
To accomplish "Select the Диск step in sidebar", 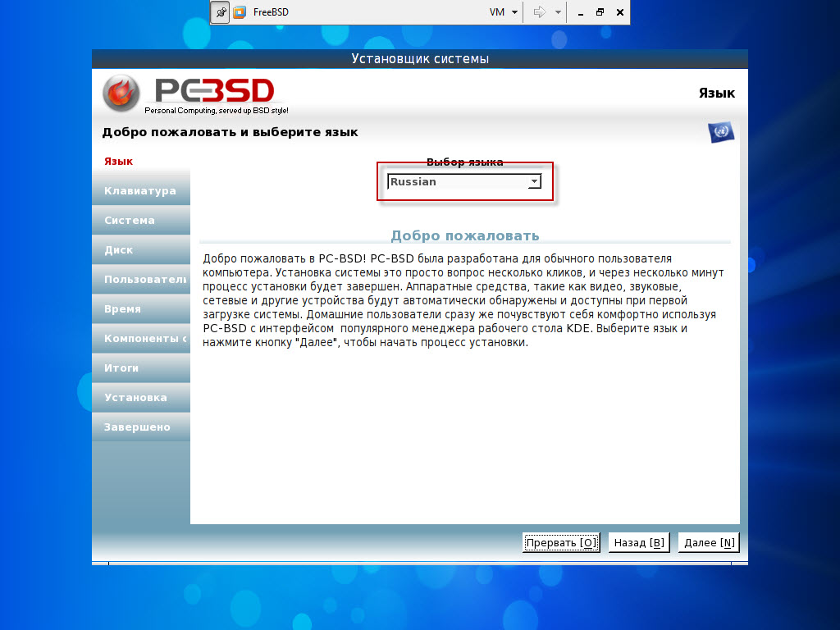I will pyautogui.click(x=141, y=249).
